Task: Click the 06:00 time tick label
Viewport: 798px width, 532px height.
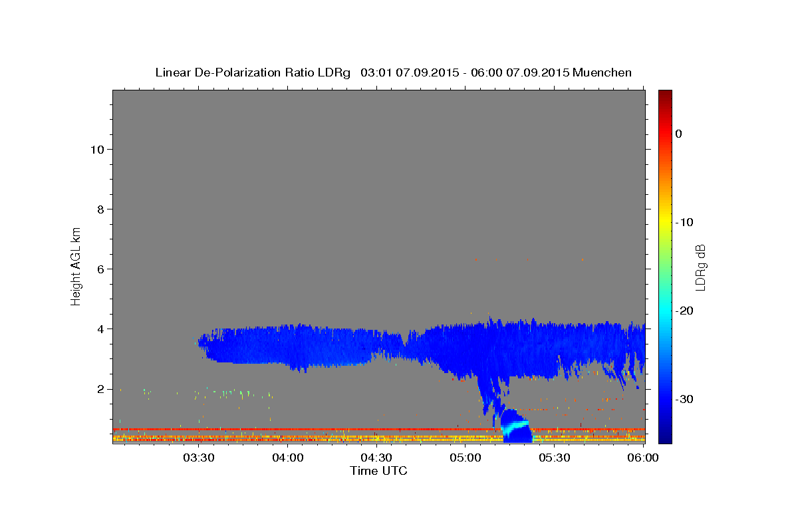Action: [643, 458]
